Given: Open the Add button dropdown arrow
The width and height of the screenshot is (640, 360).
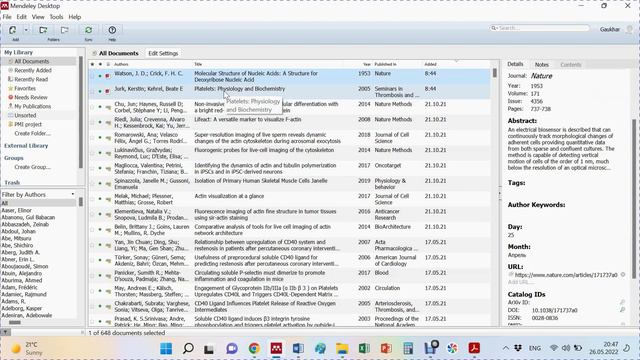Looking at the screenshot, I should 26,30.
